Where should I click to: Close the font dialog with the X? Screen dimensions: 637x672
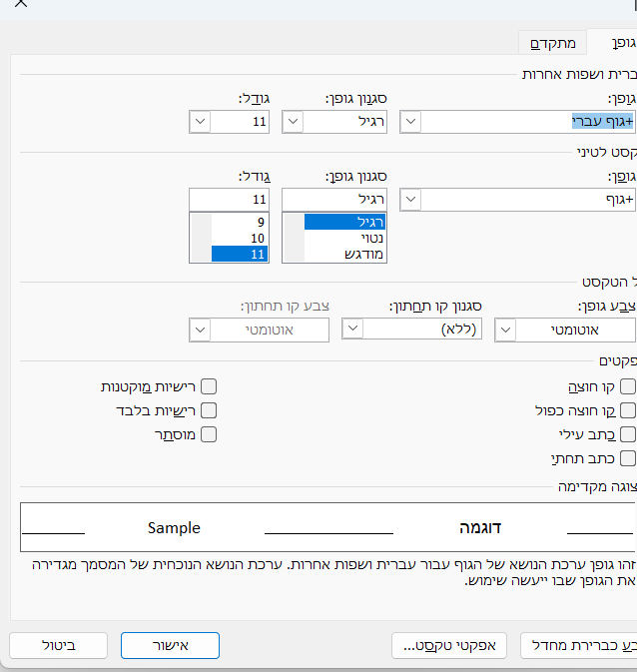click(21, 5)
